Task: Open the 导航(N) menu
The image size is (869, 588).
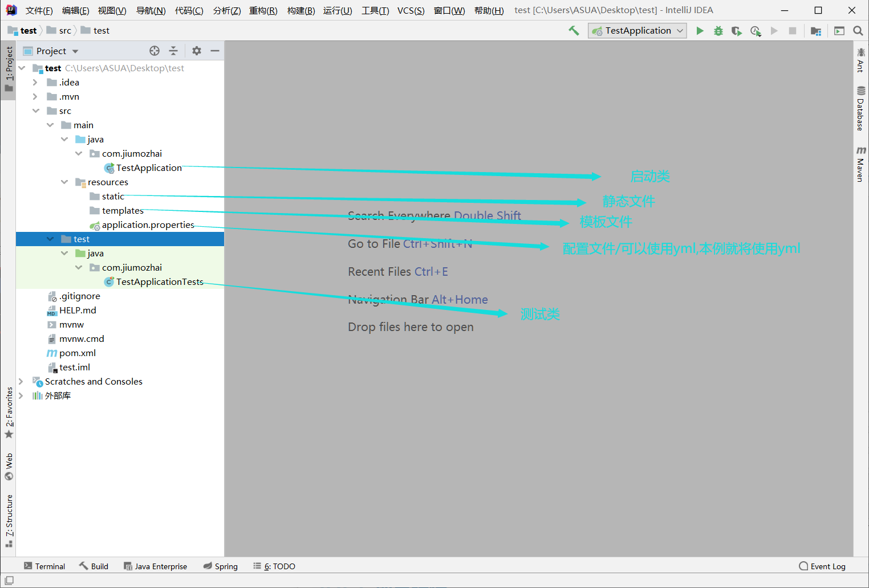Action: coord(151,11)
